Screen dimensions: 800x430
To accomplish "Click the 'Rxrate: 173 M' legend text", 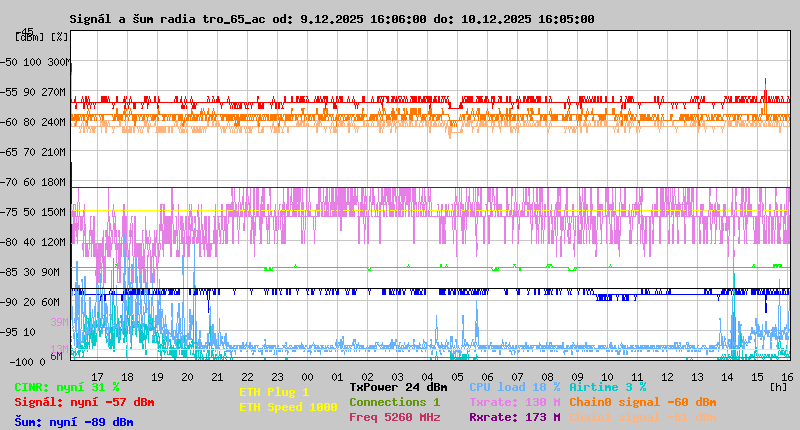I will pyautogui.click(x=515, y=417).
